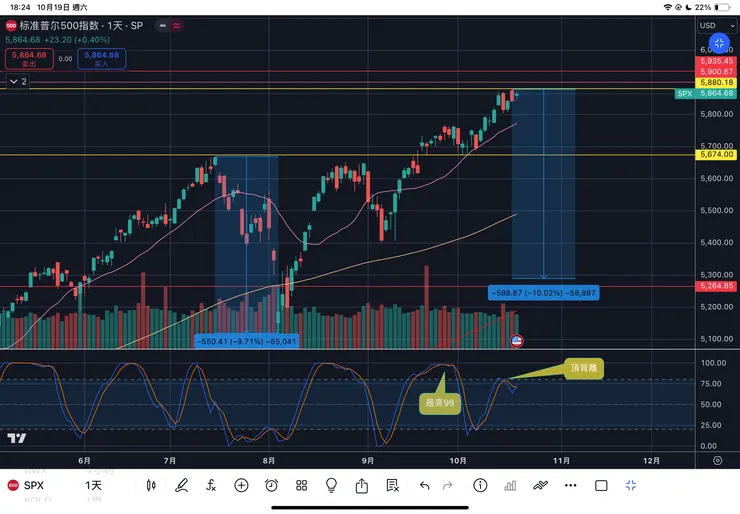Open the compare lines icon
740x514 pixels.
pos(540,485)
